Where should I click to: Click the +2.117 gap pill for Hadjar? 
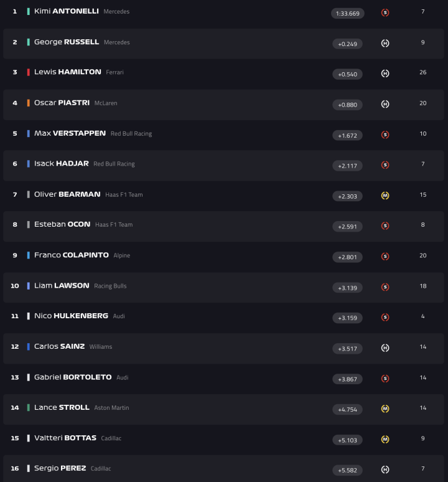coord(347,166)
